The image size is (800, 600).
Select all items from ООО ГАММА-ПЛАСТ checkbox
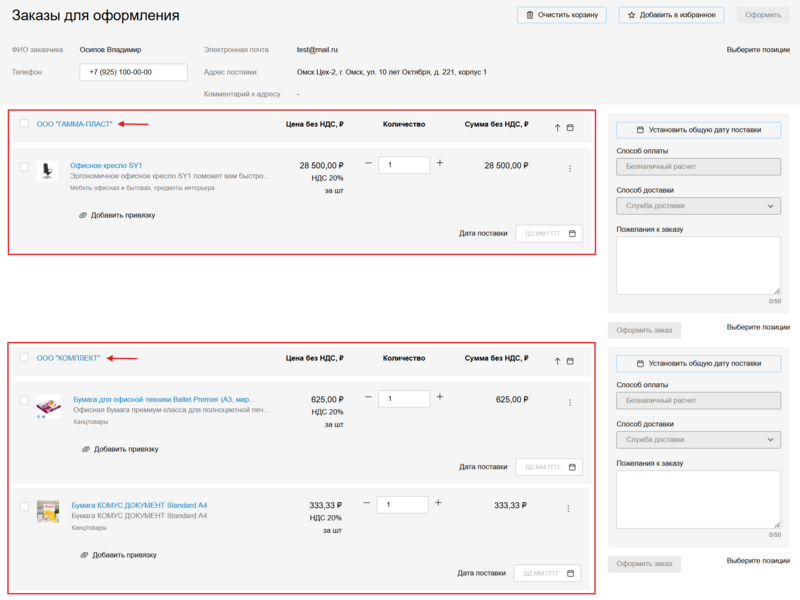(x=24, y=124)
